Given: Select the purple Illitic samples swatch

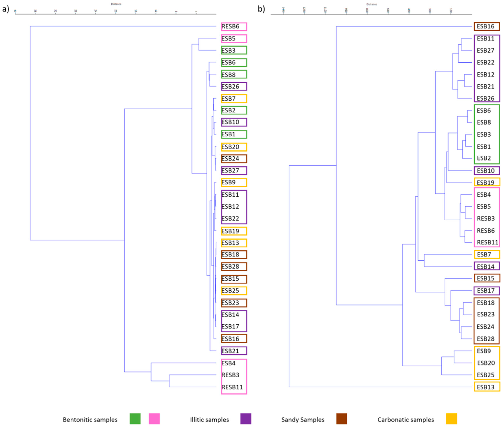Looking at the screenshot, I should (x=246, y=419).
